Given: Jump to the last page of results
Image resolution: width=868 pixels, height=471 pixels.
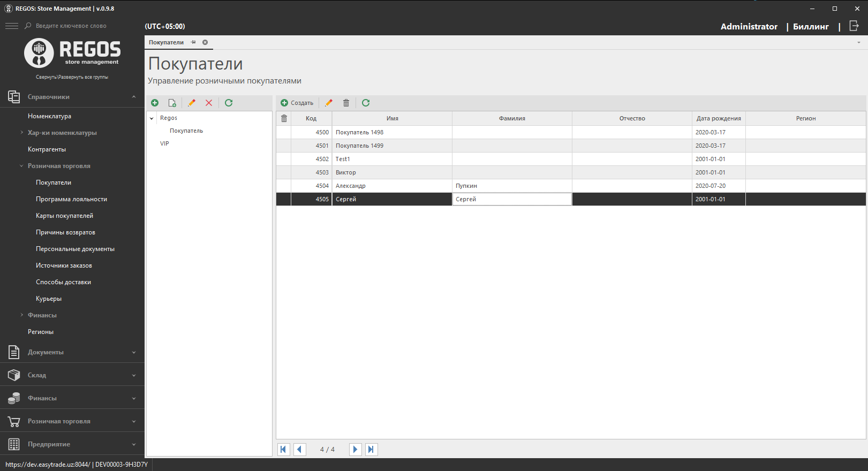Looking at the screenshot, I should 371,450.
